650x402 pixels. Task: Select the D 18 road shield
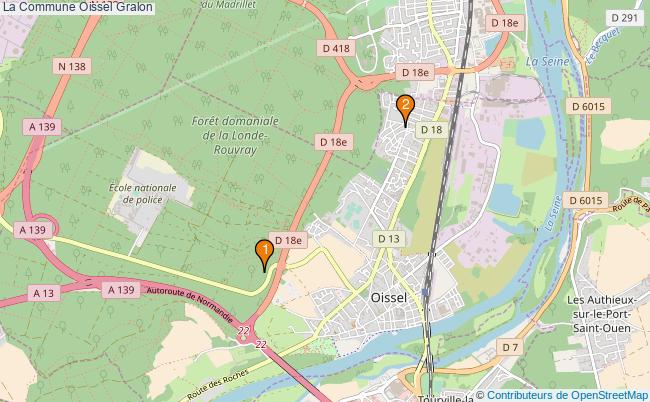click(x=431, y=130)
